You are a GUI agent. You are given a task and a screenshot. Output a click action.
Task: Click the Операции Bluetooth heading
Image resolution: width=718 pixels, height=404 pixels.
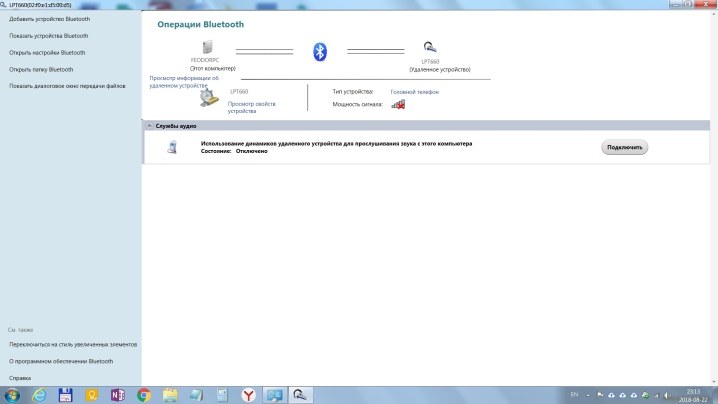click(201, 25)
